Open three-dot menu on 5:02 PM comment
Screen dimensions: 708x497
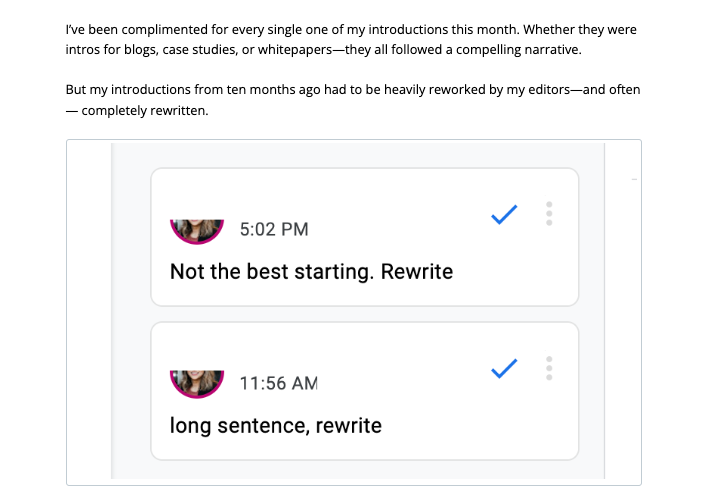click(549, 214)
